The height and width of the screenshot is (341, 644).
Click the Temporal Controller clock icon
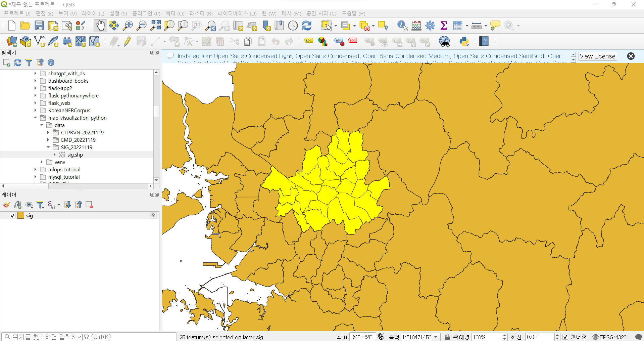(293, 26)
